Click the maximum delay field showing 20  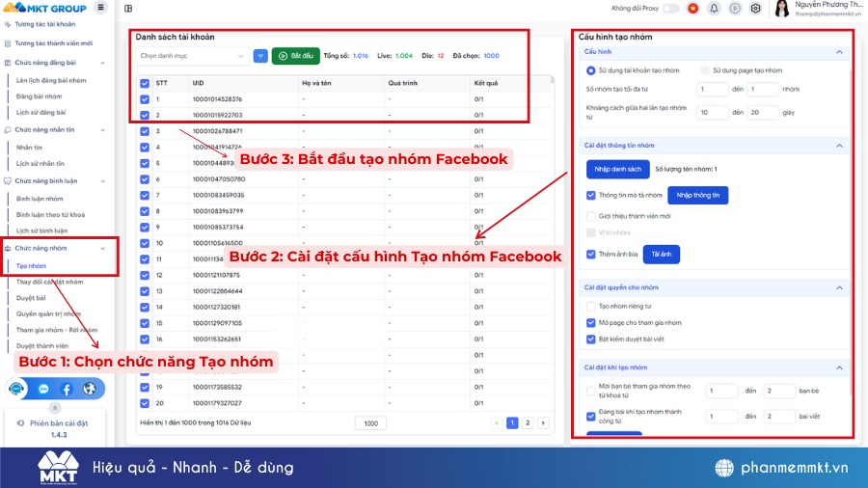(762, 112)
